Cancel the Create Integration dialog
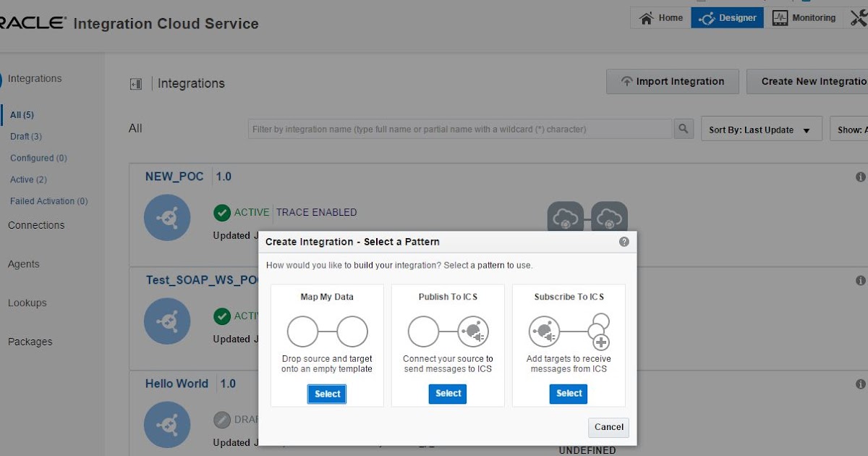Screen dimensions: 868x456 608,427
